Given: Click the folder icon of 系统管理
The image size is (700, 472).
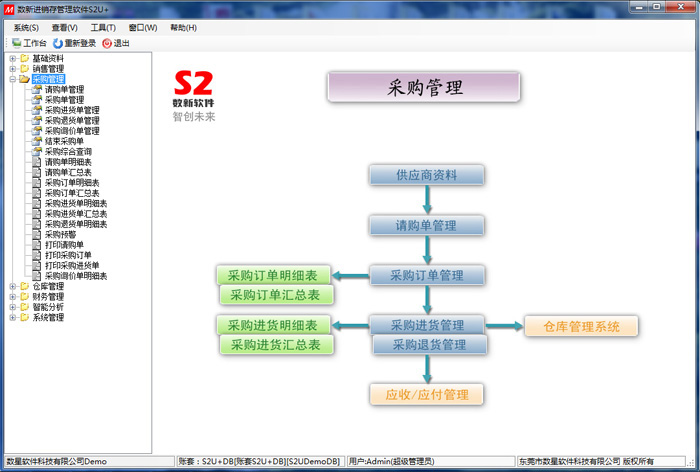Looking at the screenshot, I should tap(25, 317).
